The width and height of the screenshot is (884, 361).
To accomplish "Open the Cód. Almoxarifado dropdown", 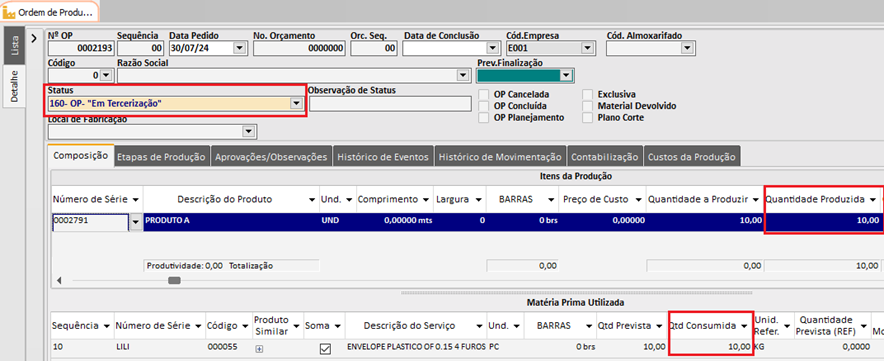I will [687, 49].
